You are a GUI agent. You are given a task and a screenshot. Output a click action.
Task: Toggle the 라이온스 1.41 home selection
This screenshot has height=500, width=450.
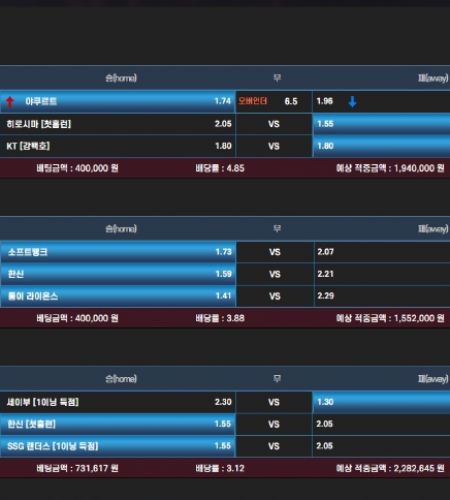[118, 296]
